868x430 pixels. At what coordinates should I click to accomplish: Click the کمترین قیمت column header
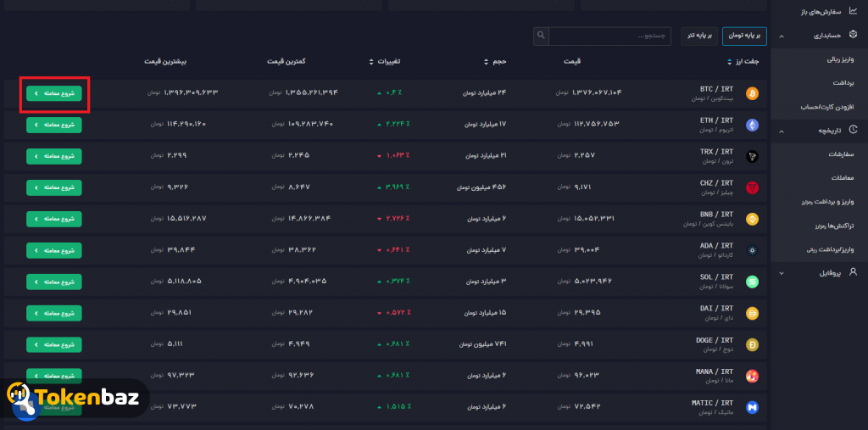pos(287,62)
